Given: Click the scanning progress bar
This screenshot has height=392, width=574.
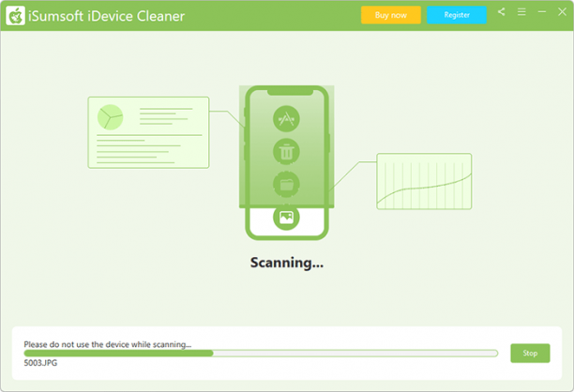Looking at the screenshot, I should click(261, 354).
